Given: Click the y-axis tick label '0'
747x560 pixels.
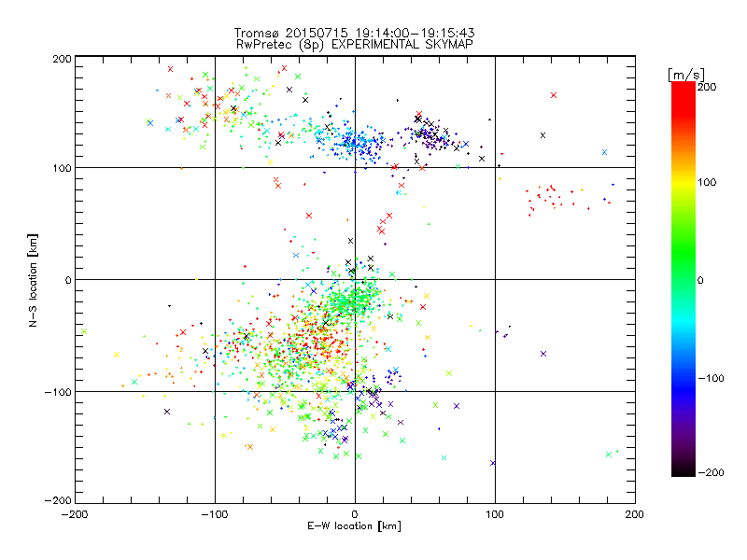Looking at the screenshot, I should coord(68,280).
